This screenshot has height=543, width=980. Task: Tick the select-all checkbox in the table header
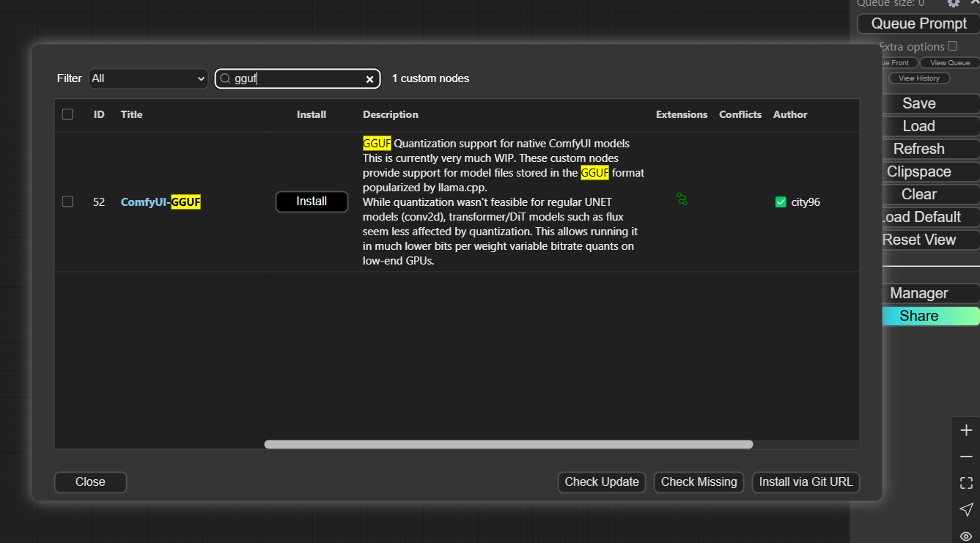click(x=67, y=114)
